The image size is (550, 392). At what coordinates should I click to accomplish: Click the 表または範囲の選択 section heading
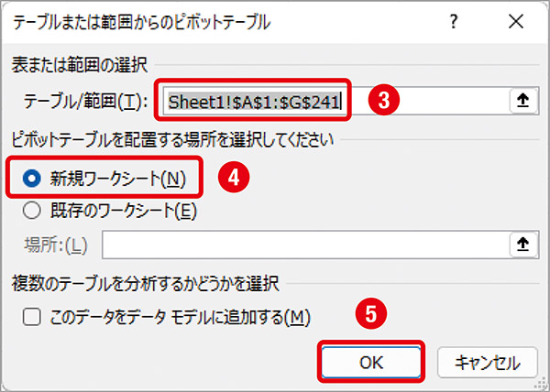pos(75,64)
